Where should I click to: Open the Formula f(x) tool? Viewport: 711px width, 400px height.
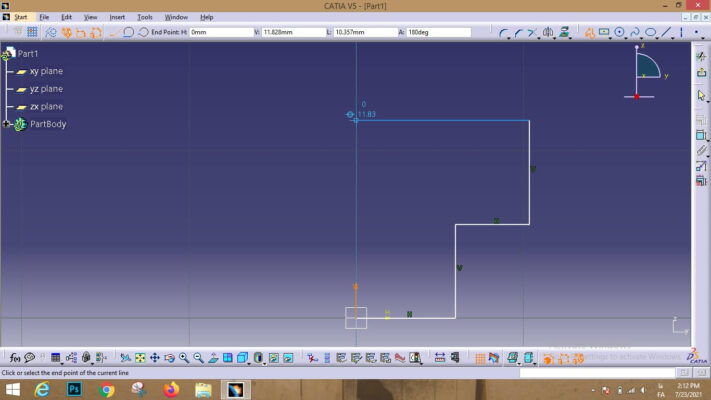point(15,358)
